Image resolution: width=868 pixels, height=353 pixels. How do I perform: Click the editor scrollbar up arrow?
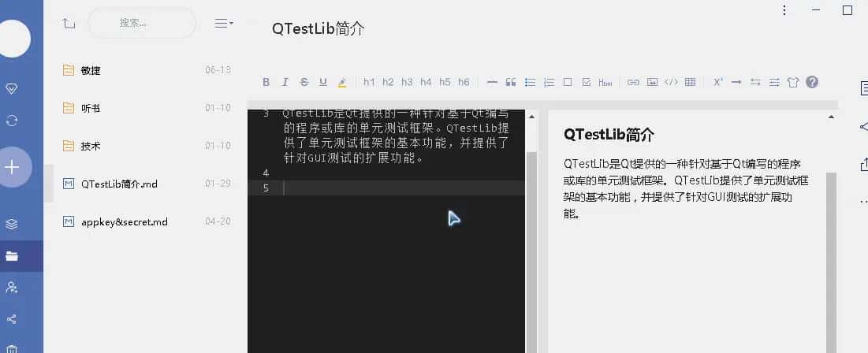click(532, 117)
